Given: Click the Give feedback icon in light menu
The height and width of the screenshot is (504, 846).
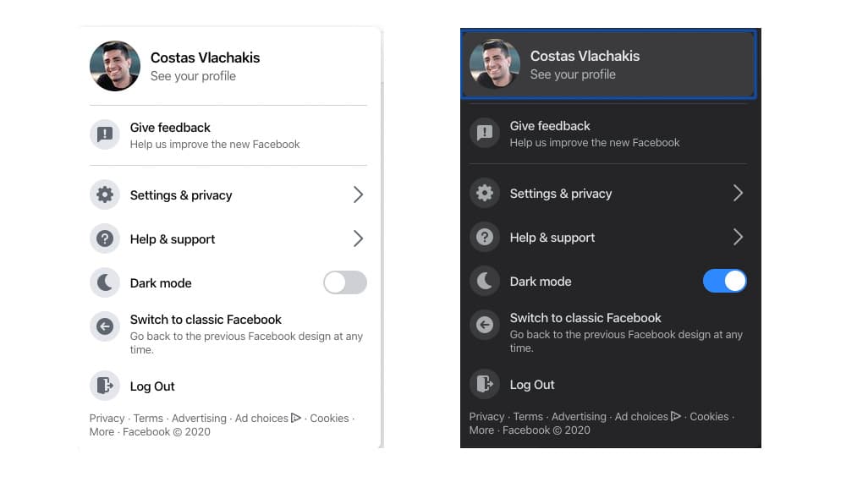Looking at the screenshot, I should point(105,134).
